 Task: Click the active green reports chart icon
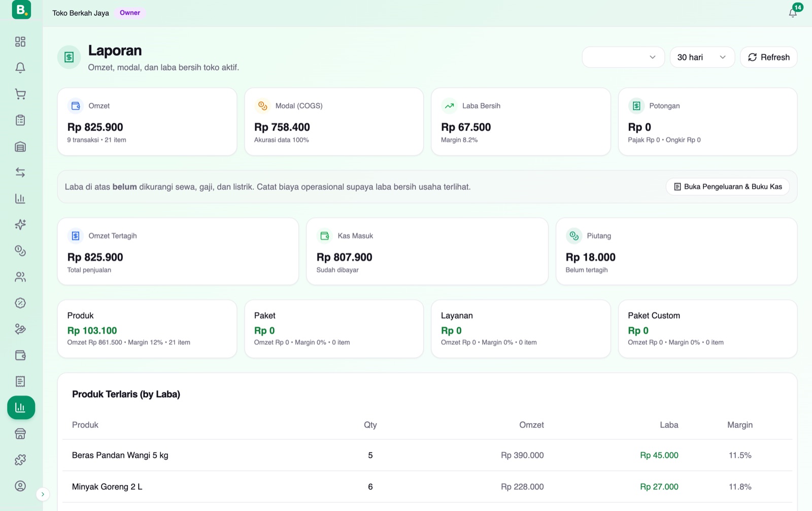[21, 407]
